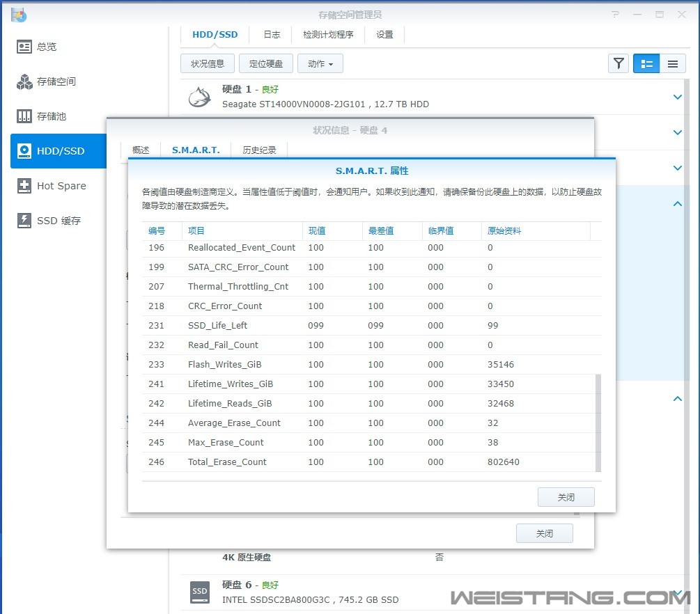The height and width of the screenshot is (614, 700).
Task: Open the 检测计划程序 test scheduler tab
Action: [x=327, y=34]
